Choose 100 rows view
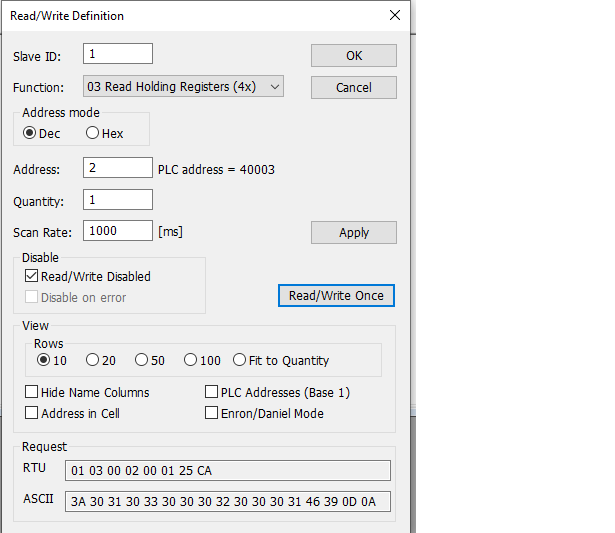Viewport: 615px width, 533px height. [x=190, y=360]
